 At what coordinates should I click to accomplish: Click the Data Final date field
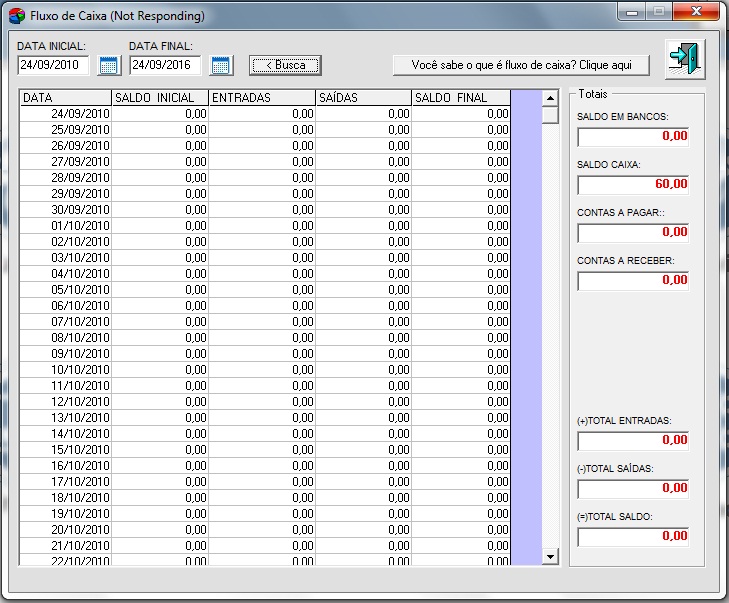(x=166, y=65)
